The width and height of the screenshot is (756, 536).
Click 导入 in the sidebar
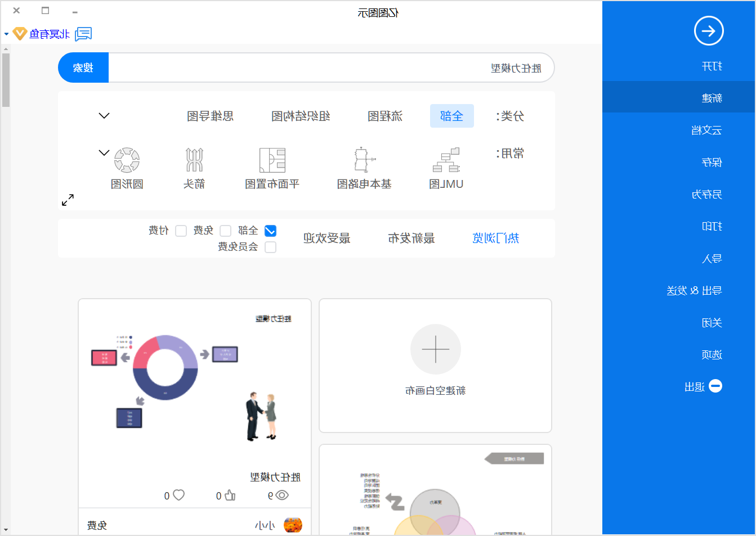712,258
